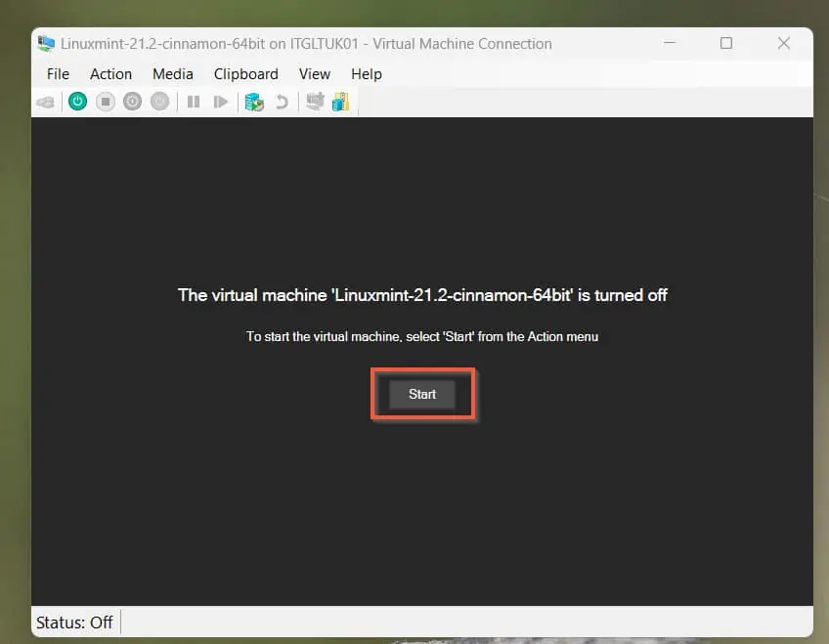
Task: Open the Media menu
Action: click(x=173, y=74)
